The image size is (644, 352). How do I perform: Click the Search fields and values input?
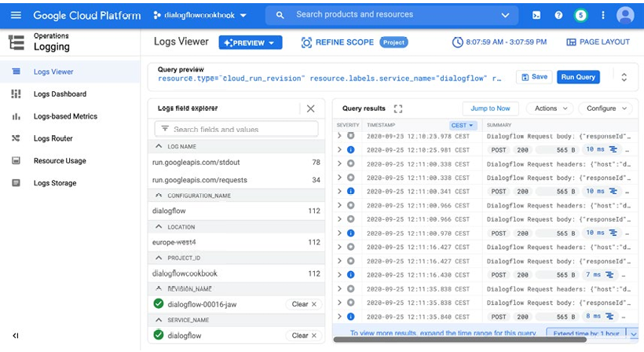tap(236, 129)
